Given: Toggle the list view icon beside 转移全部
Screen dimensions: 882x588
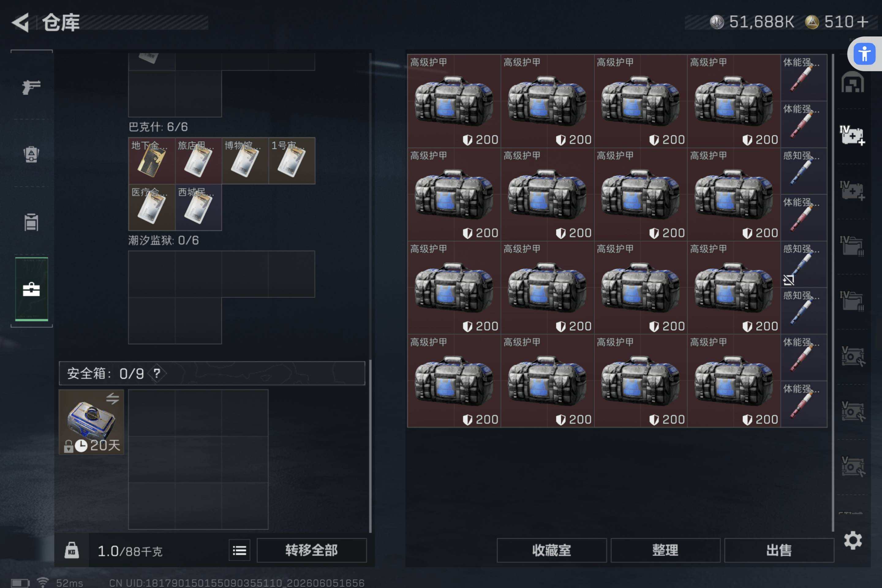Looking at the screenshot, I should point(239,550).
